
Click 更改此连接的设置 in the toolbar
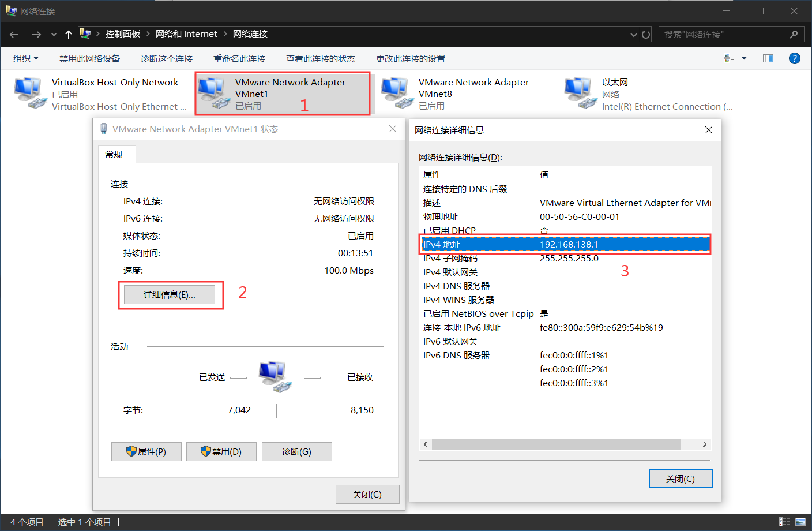(411, 58)
